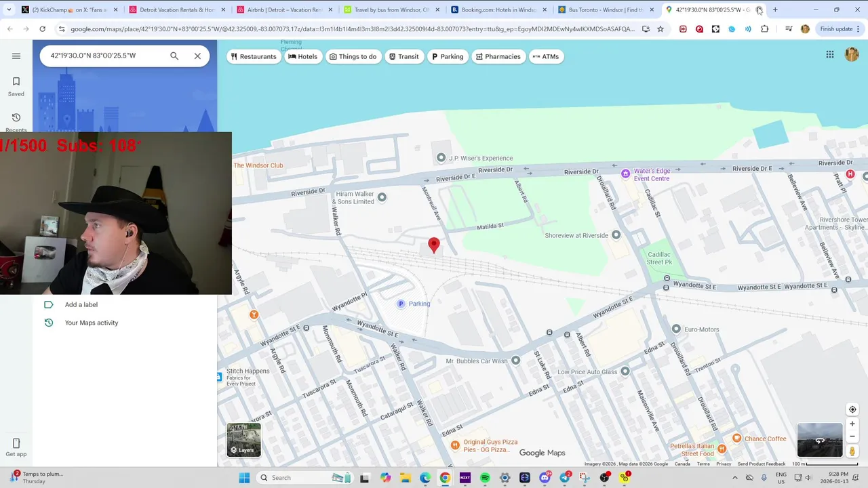Select the Original Guys Pizza Pies marker
868x488 pixels.
click(x=455, y=445)
